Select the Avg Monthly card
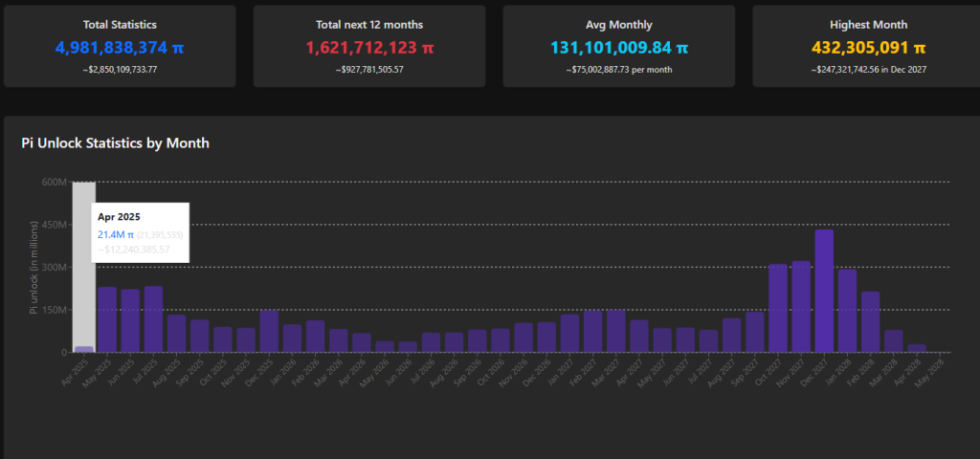The image size is (980, 459). coord(618,46)
